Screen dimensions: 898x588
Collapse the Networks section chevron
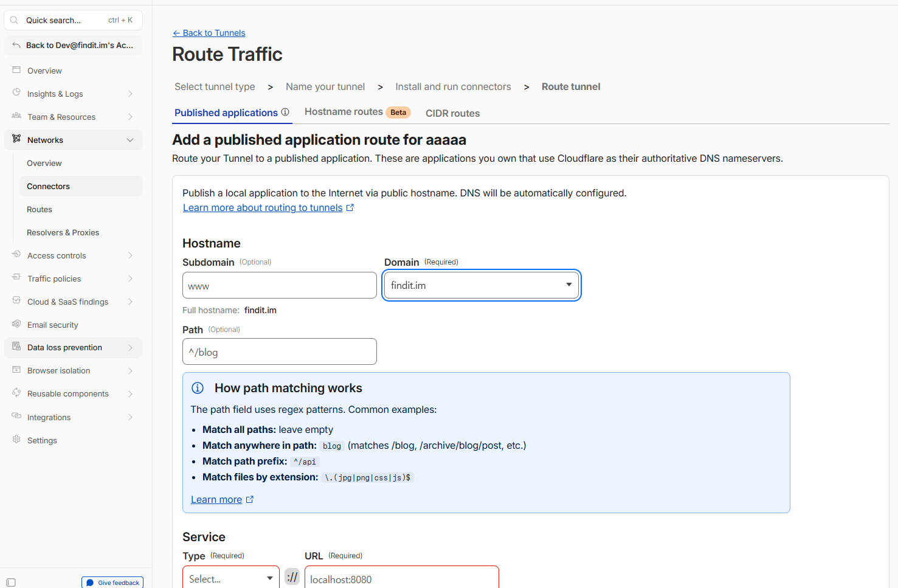[x=130, y=140]
